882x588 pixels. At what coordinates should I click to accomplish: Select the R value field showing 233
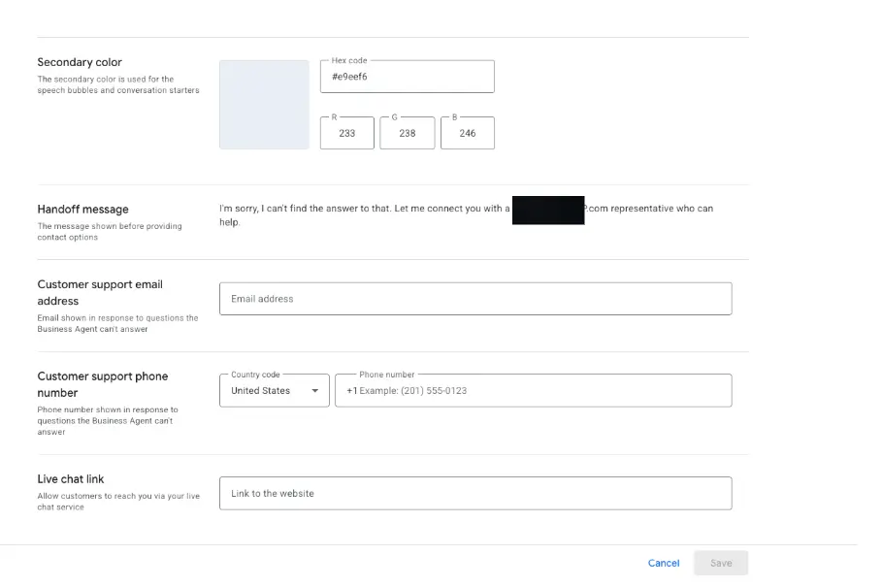point(346,133)
